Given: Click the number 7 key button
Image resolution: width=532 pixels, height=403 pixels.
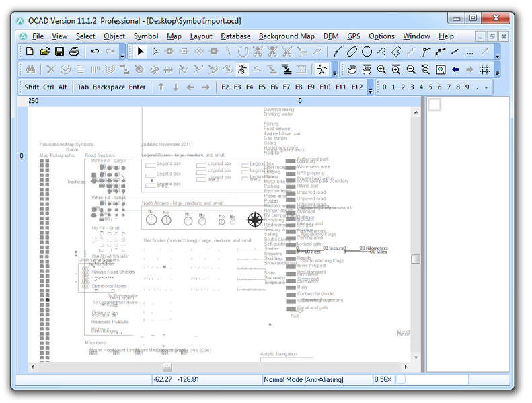Looking at the screenshot, I should click(449, 87).
